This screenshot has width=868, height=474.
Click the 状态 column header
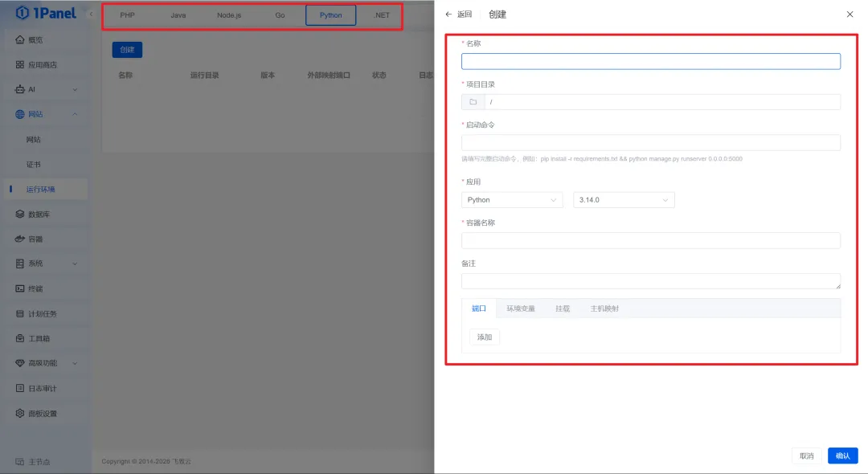pos(379,76)
